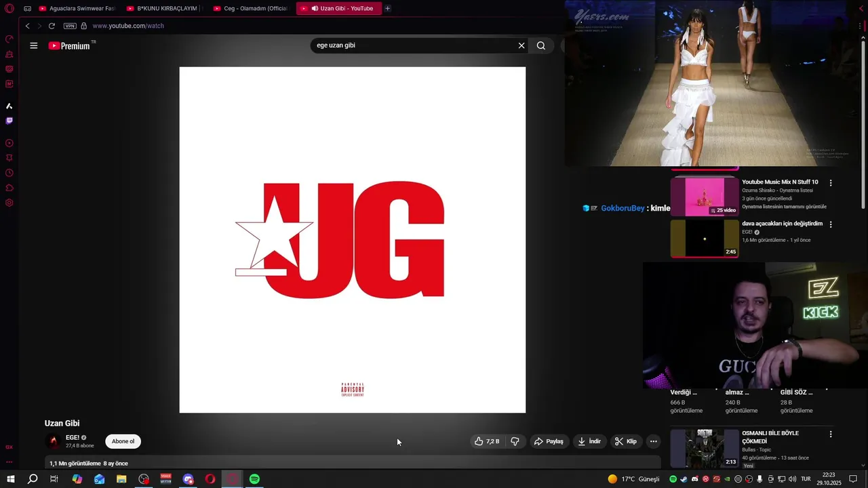
Task: Open Steam icon in the system tray
Action: point(684,479)
